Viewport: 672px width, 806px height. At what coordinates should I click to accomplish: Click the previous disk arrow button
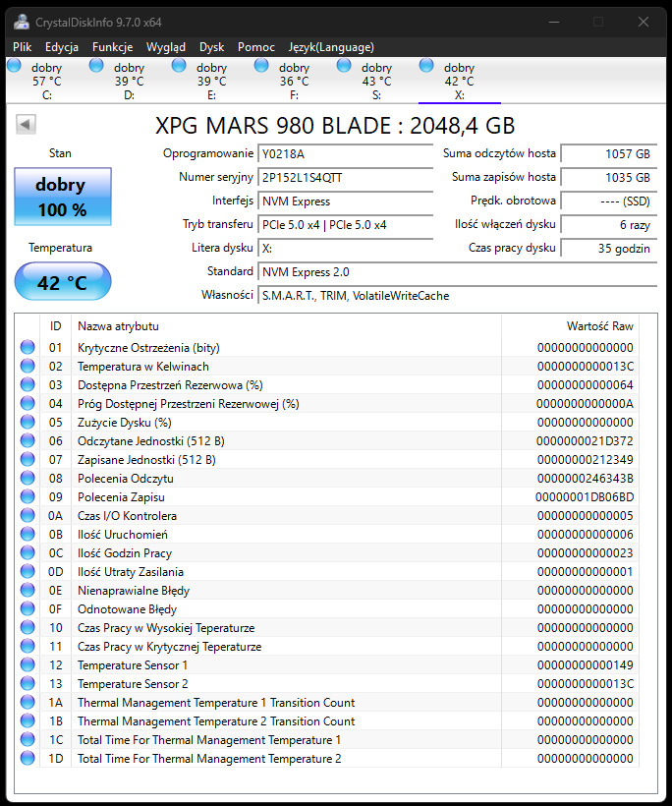tap(27, 125)
